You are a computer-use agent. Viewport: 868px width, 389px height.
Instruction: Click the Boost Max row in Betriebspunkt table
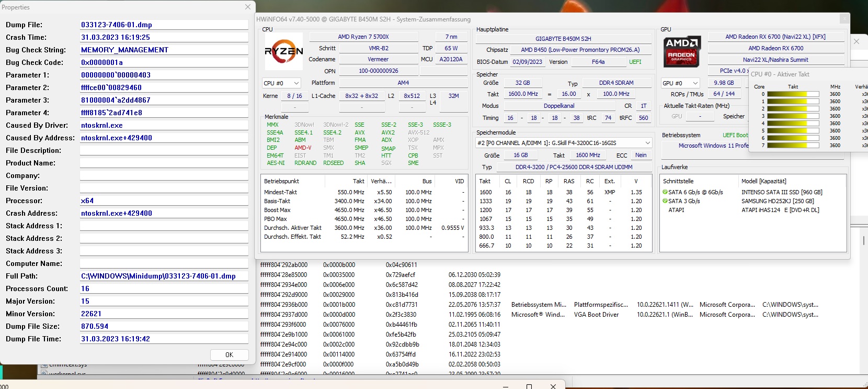click(364, 210)
